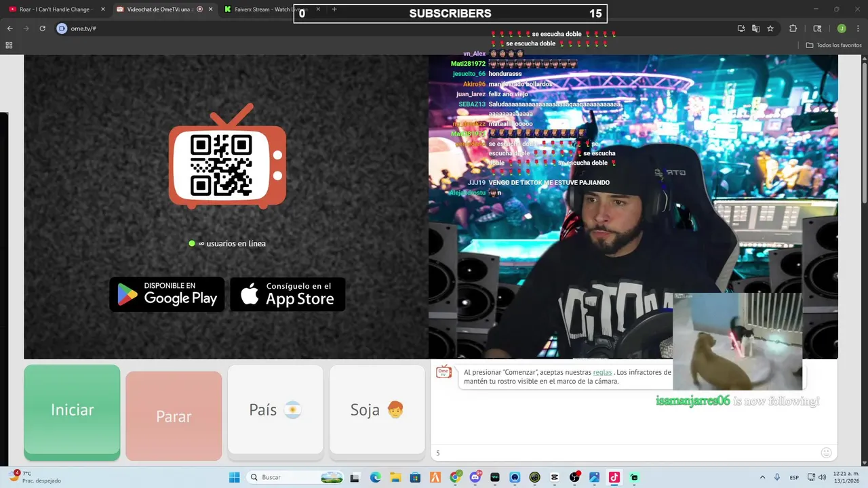
Task: Click the address bar URL ome.tv
Action: 83,28
